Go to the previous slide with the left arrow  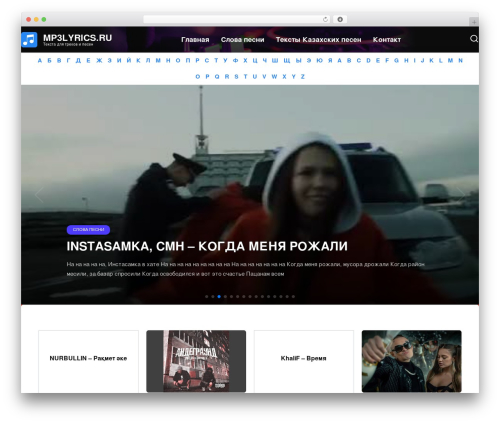pos(39,195)
